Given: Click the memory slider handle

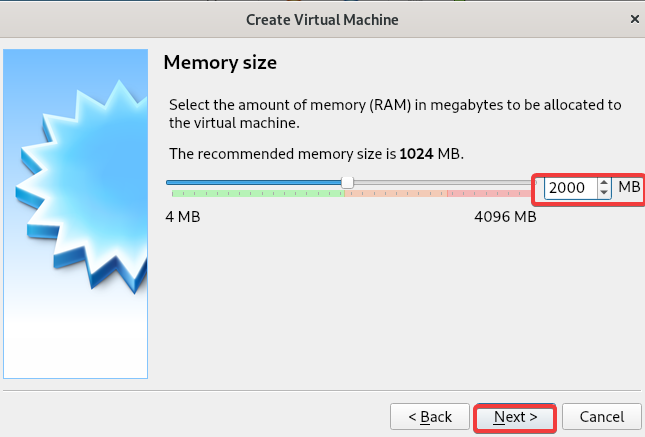Looking at the screenshot, I should point(348,182).
